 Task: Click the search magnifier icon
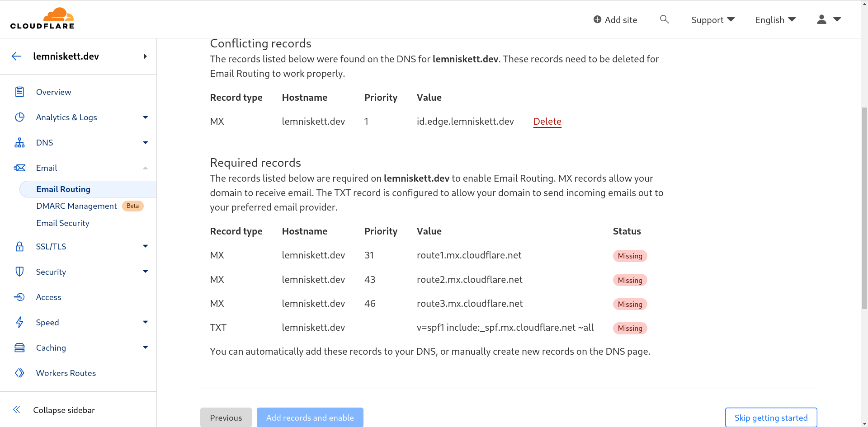point(664,19)
